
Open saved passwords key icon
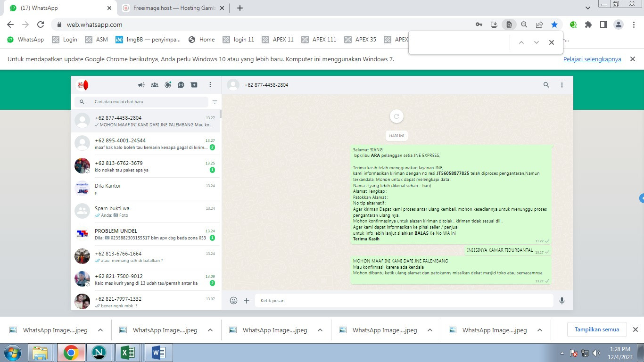pos(479,25)
